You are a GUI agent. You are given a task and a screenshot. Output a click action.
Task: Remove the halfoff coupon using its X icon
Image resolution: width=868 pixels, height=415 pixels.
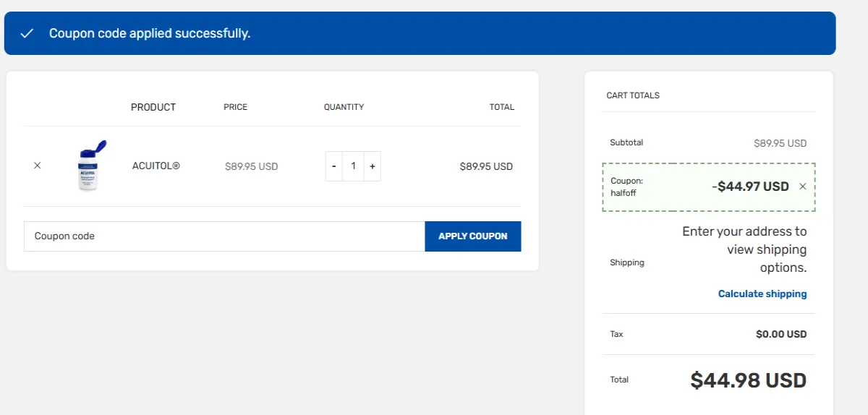(802, 187)
